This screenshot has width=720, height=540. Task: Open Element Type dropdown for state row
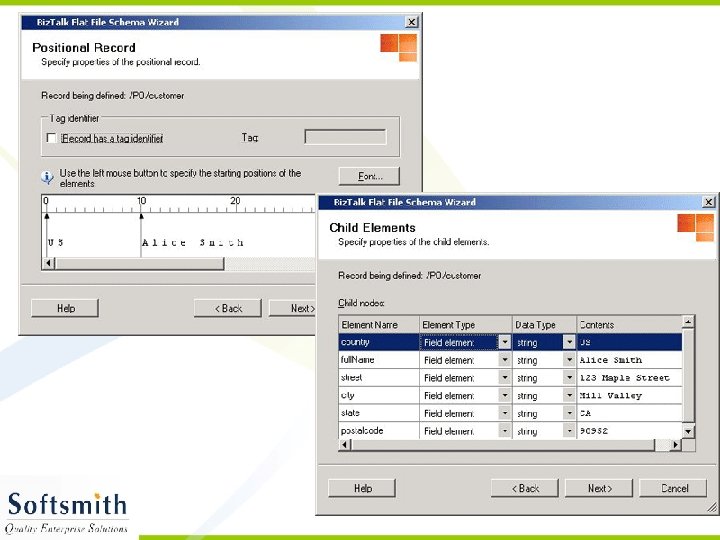(505, 413)
